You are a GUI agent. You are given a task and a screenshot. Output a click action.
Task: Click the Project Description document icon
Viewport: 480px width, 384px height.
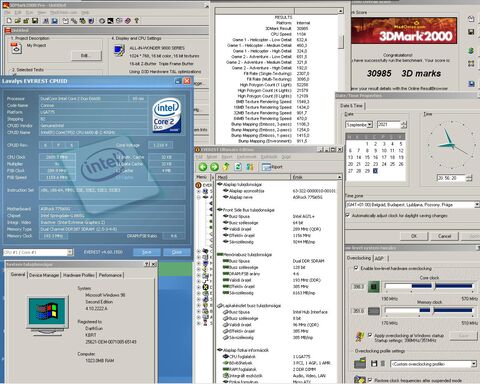pyautogui.click(x=16, y=49)
